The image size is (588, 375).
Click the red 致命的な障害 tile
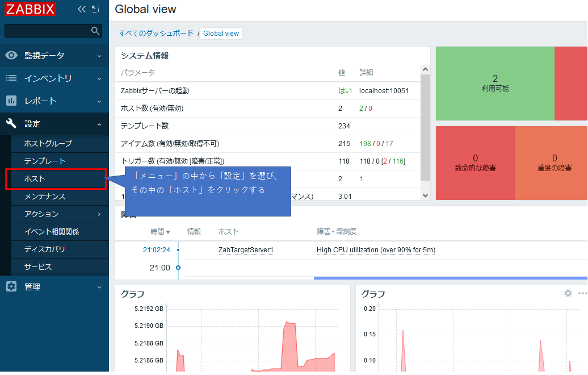[x=475, y=163]
